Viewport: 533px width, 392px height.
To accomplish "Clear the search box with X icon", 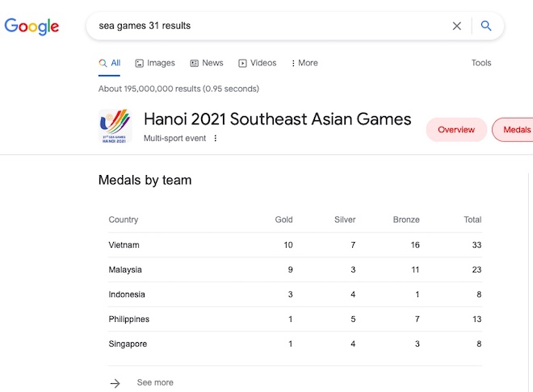I will point(457,26).
